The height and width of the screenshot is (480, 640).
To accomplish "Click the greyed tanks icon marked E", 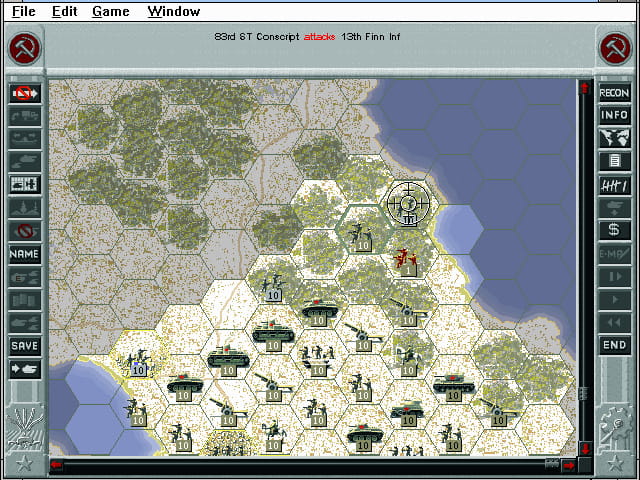I will click(x=25, y=277).
